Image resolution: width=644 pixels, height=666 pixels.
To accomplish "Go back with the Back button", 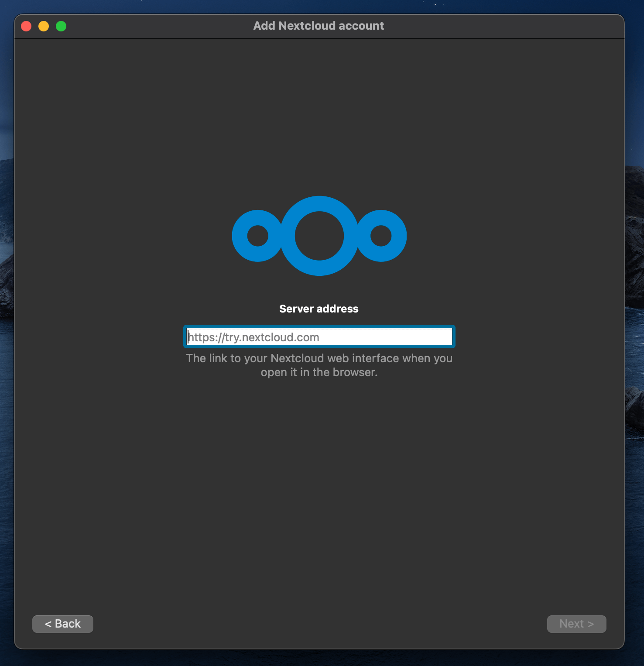I will (63, 624).
